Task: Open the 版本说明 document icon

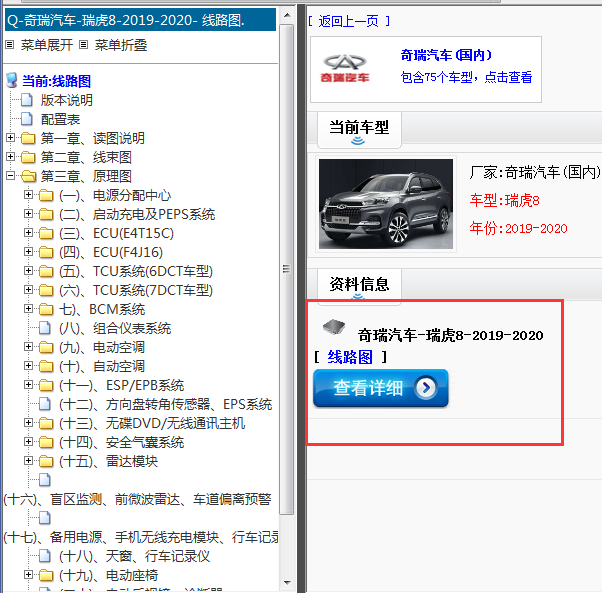Action: tap(26, 100)
